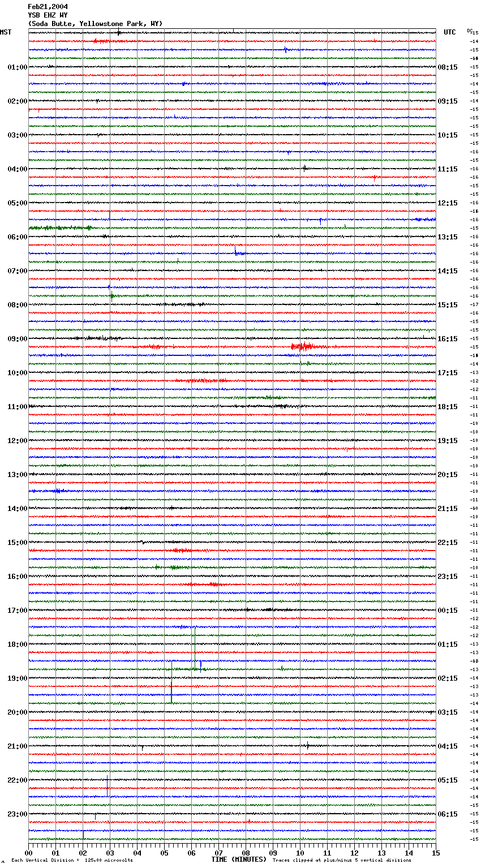481x868 pixels.
Task: Pick the '01:15' UTC time label
Action: coord(448,644)
